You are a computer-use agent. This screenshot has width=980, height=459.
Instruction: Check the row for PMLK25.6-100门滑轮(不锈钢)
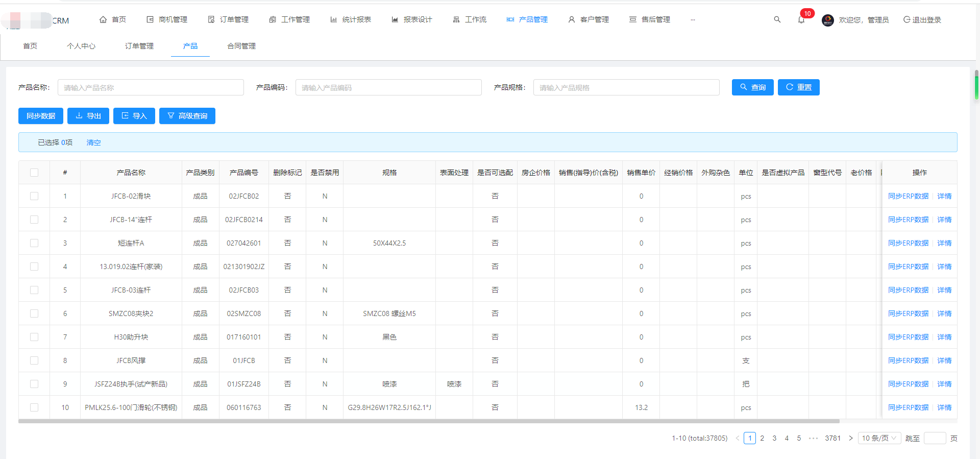[34, 407]
